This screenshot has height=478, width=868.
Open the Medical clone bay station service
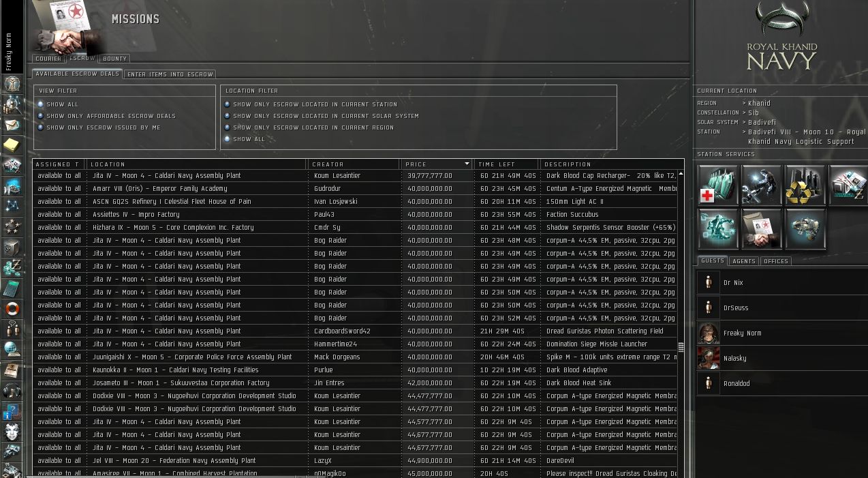coord(718,185)
